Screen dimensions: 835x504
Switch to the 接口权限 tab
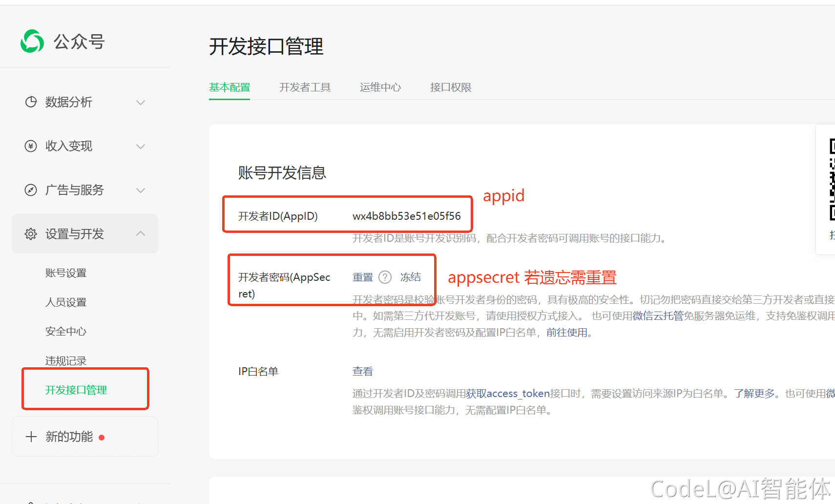click(x=450, y=87)
